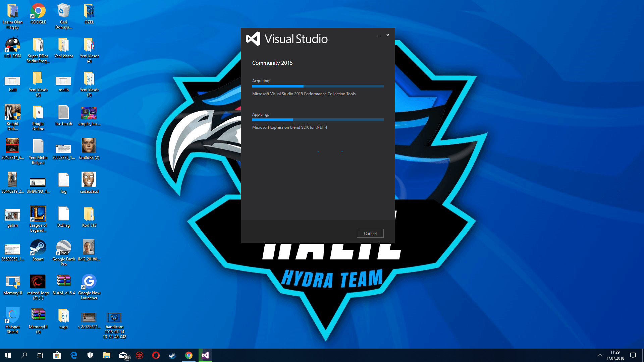Select the Yeni klasör (4) folder
Image resolution: width=644 pixels, height=362 pixels.
(x=89, y=50)
